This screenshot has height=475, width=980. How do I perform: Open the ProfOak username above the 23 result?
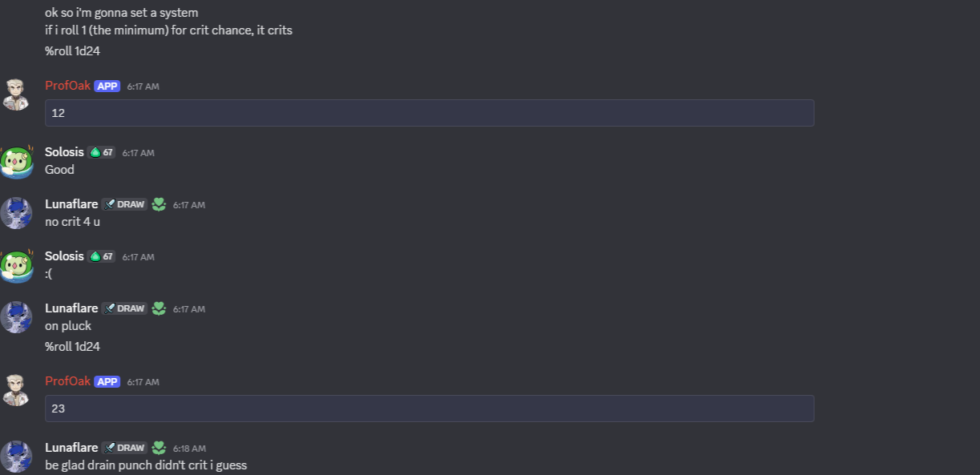pyautogui.click(x=67, y=381)
